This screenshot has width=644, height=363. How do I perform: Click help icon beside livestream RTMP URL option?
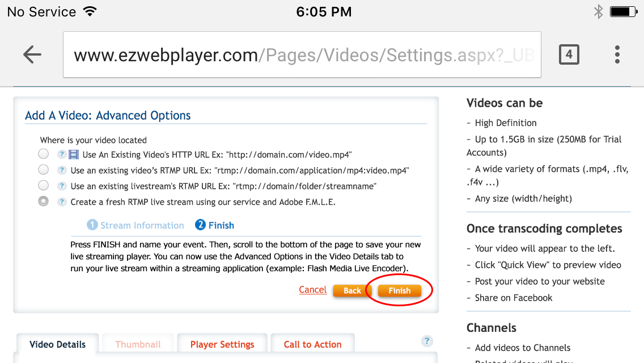62,186
